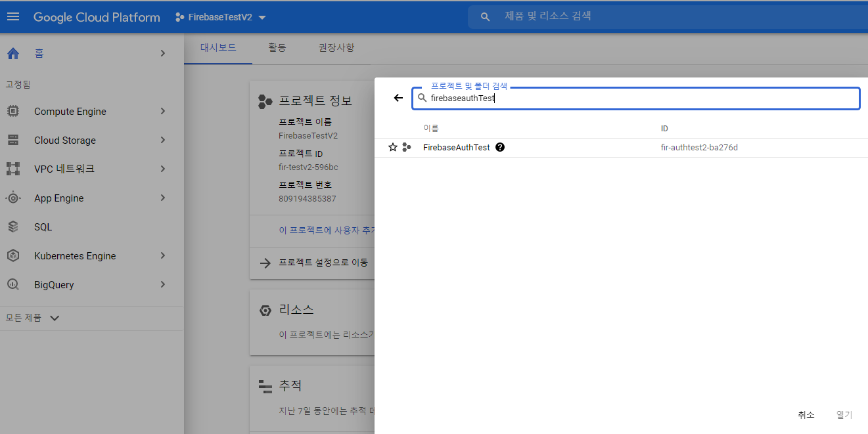Click the project icon beside FirebaseAuthTest
The height and width of the screenshot is (434, 868).
(407, 148)
